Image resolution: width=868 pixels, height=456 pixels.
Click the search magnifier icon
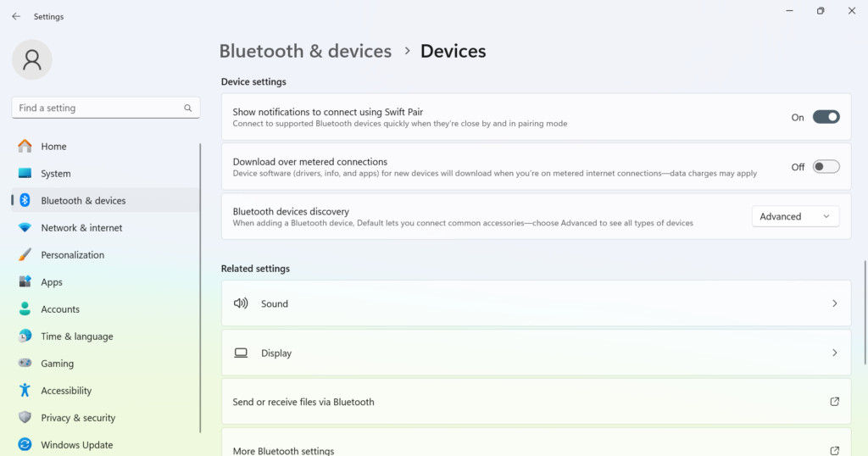187,108
